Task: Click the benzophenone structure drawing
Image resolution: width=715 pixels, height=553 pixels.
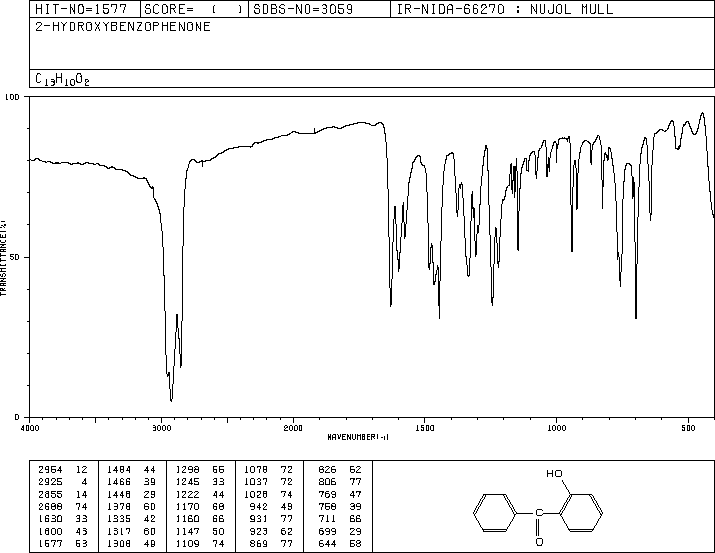Action: tap(538, 508)
